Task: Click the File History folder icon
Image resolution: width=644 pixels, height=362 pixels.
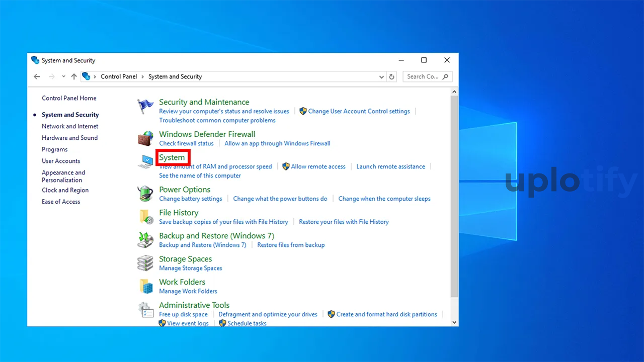Action: [145, 217]
